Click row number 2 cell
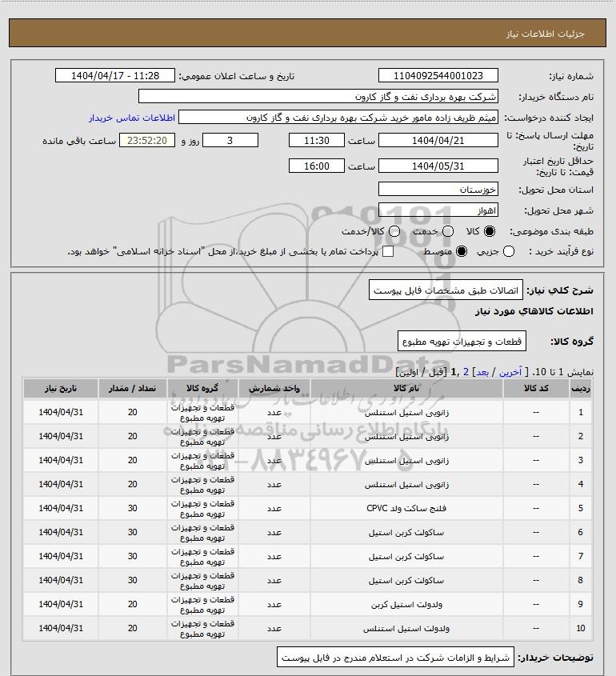 click(x=581, y=436)
